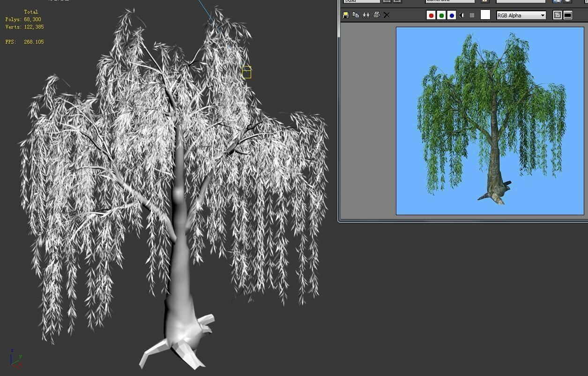Open the Camera02 viewport selector
The height and width of the screenshot is (376, 588).
click(x=449, y=1)
